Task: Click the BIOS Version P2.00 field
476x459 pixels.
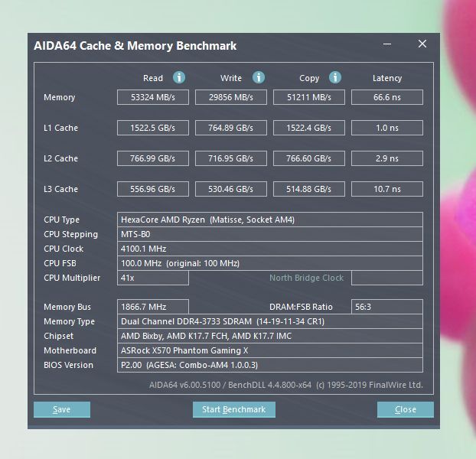Action: [270, 365]
